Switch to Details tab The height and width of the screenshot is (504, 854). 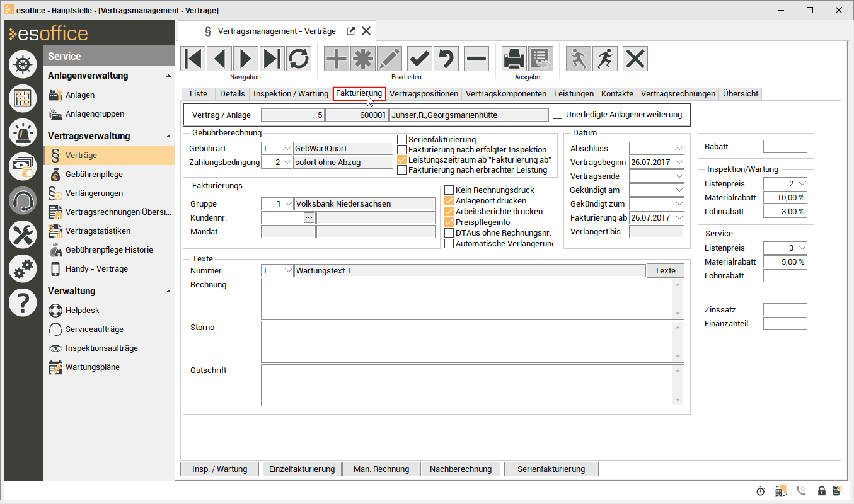pyautogui.click(x=232, y=93)
